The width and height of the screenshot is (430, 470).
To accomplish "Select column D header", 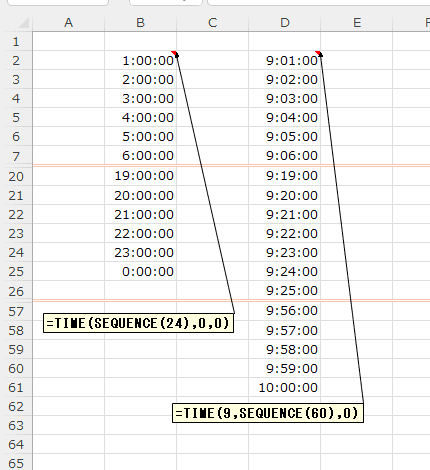I will point(284,23).
